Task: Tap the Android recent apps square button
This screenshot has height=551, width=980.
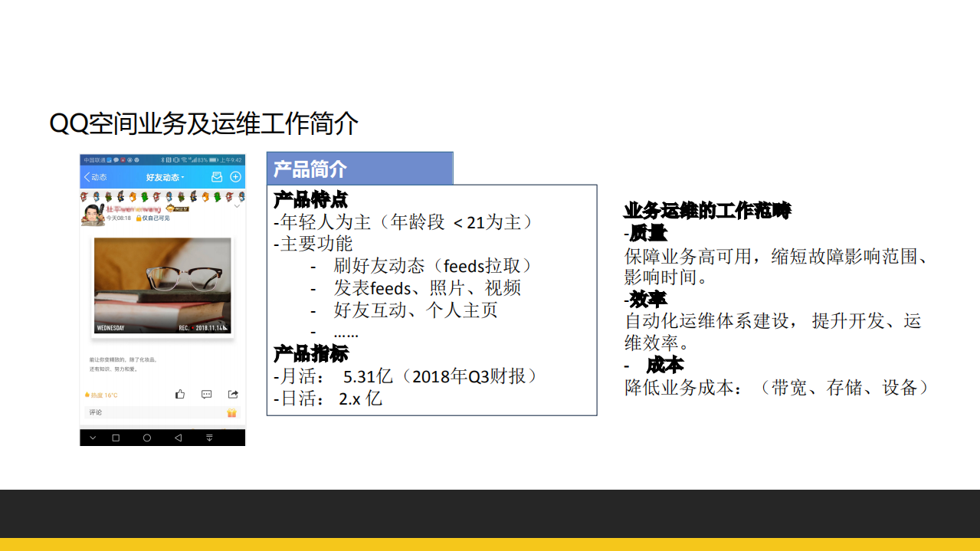Action: click(x=116, y=438)
